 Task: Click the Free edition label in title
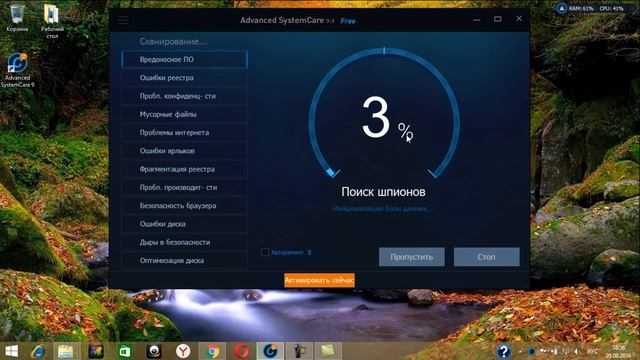(x=348, y=21)
